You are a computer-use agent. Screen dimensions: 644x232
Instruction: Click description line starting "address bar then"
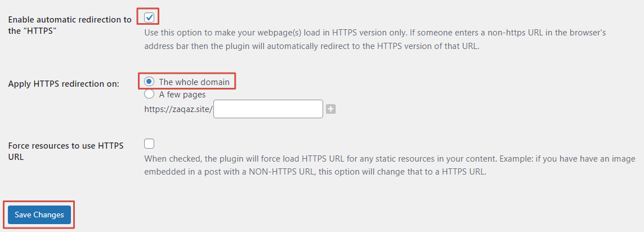click(x=312, y=46)
